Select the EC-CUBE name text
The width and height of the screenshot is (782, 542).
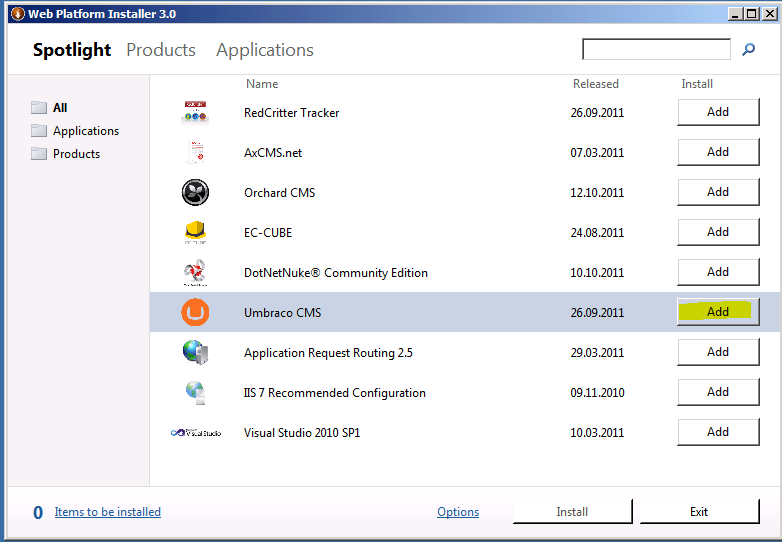point(268,232)
